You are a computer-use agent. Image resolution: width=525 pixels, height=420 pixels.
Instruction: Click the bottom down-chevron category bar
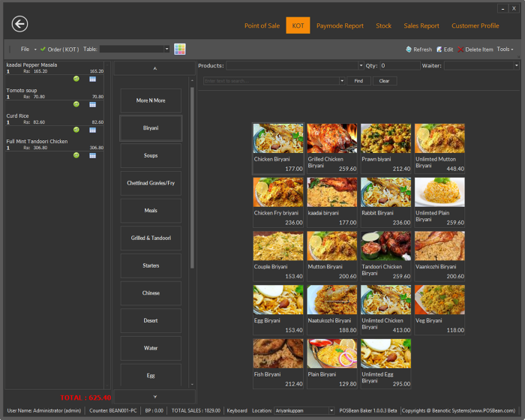[x=154, y=397]
